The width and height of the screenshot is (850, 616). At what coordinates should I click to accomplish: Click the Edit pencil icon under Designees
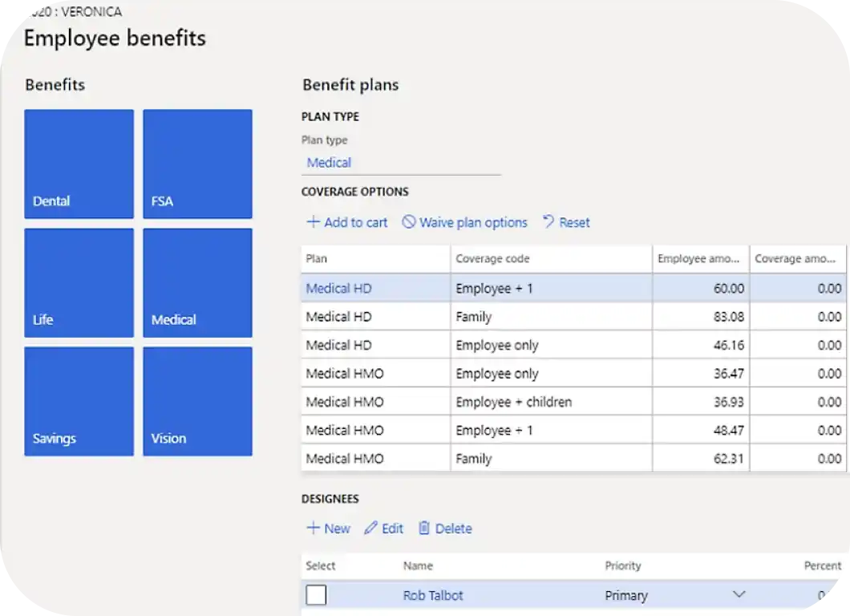(370, 528)
